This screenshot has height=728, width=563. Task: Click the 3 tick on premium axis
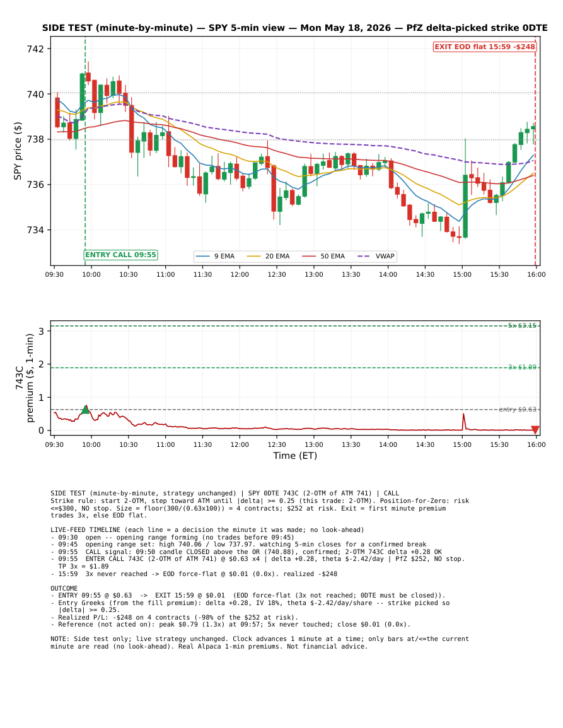[x=42, y=332]
